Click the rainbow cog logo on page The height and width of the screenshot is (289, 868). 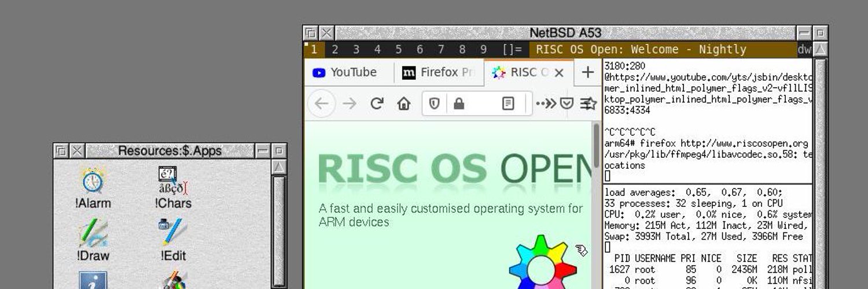pyautogui.click(x=542, y=263)
